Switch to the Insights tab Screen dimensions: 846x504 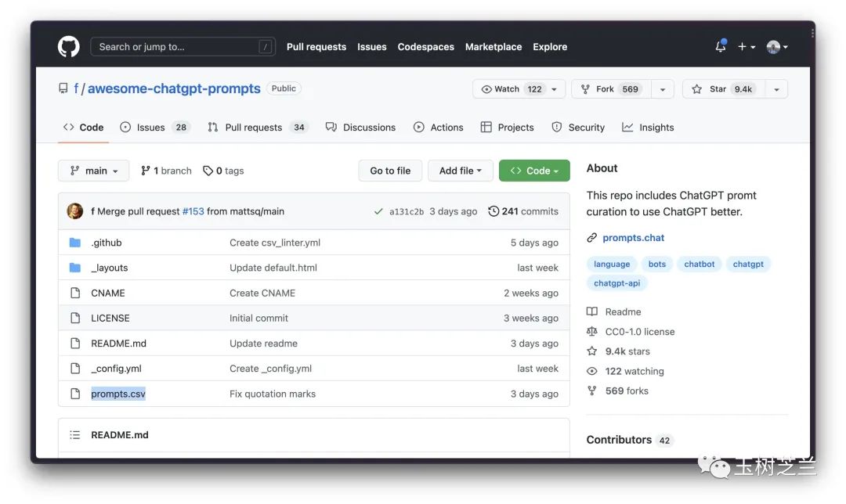(648, 128)
